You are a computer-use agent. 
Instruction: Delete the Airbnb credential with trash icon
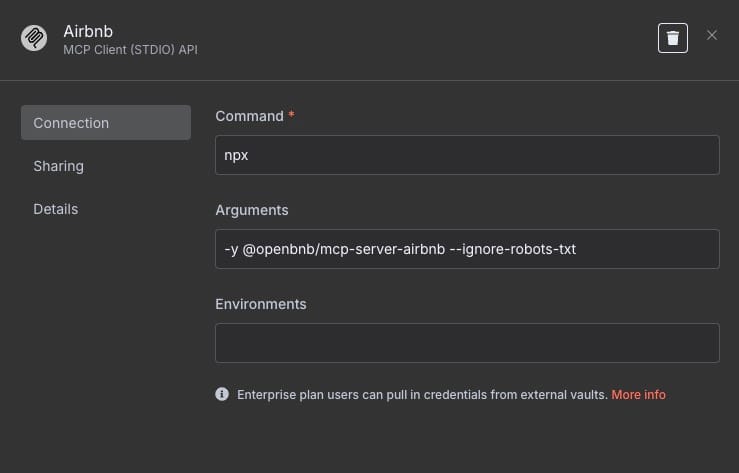click(x=673, y=38)
